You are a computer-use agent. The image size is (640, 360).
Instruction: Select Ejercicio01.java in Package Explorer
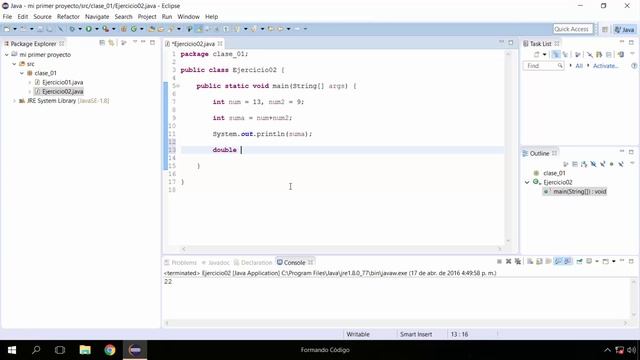pos(62,82)
